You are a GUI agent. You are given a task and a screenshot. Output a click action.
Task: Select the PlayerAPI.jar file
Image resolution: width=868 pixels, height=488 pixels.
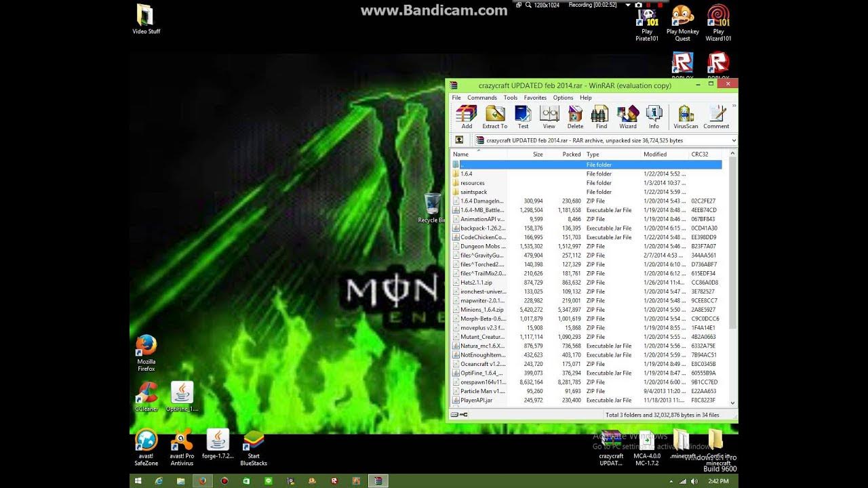tap(587, 401)
